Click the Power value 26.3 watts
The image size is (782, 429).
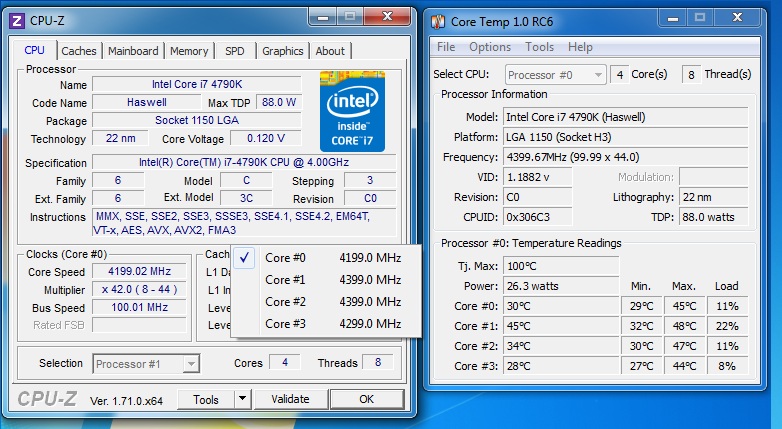(561, 286)
